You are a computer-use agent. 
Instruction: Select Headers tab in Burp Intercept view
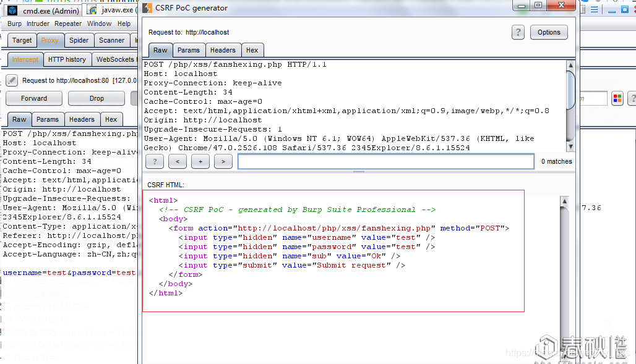pos(82,119)
